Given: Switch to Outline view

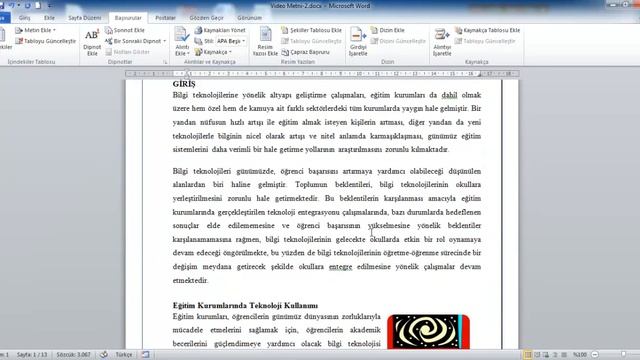Looking at the screenshot, I should 555,355.
